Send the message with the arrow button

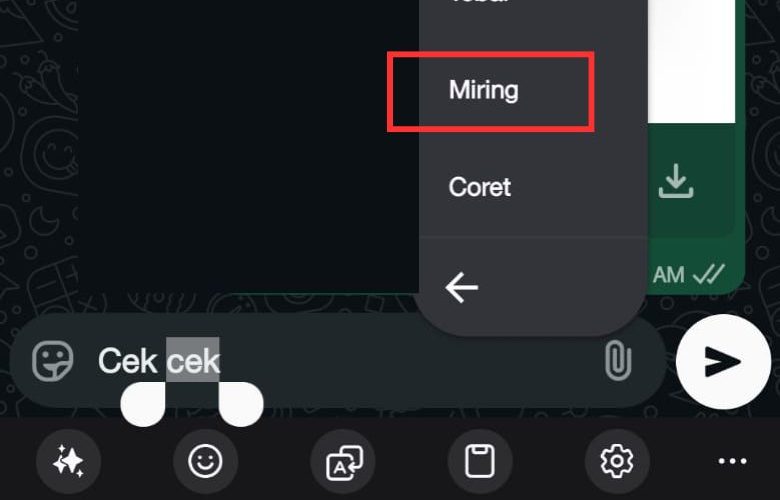coord(723,362)
